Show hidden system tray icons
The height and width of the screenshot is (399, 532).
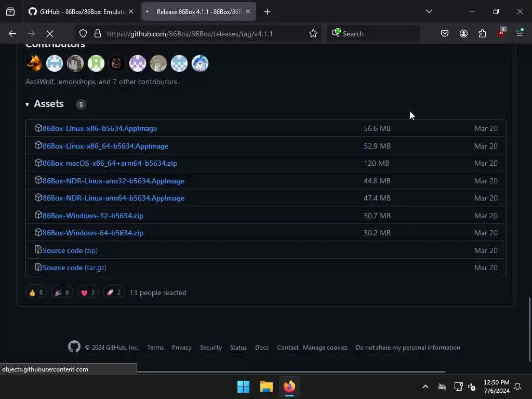click(425, 387)
